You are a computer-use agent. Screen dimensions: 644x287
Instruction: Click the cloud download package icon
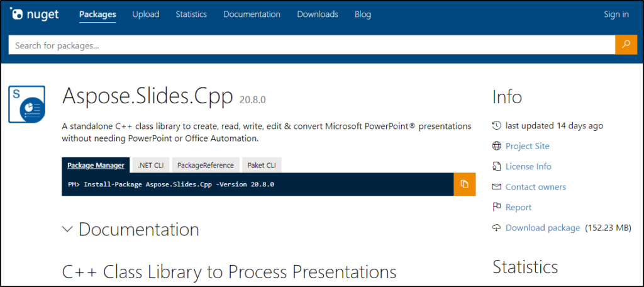click(497, 228)
